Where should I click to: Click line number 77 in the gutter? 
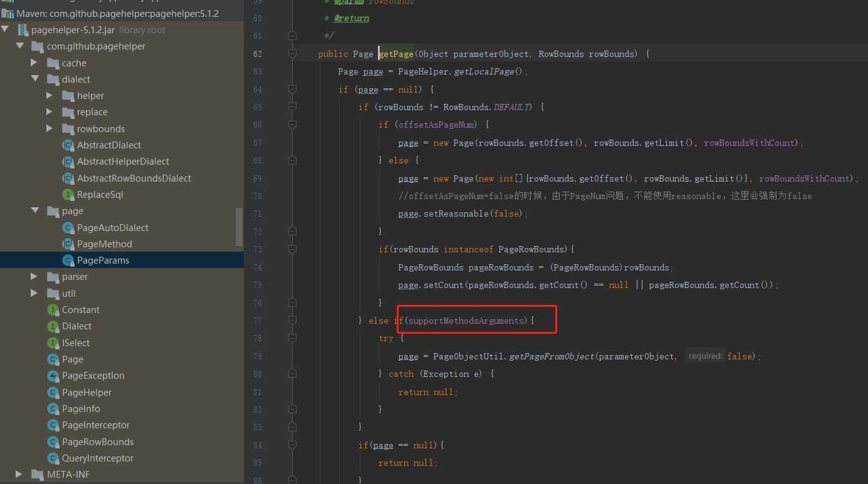(257, 321)
